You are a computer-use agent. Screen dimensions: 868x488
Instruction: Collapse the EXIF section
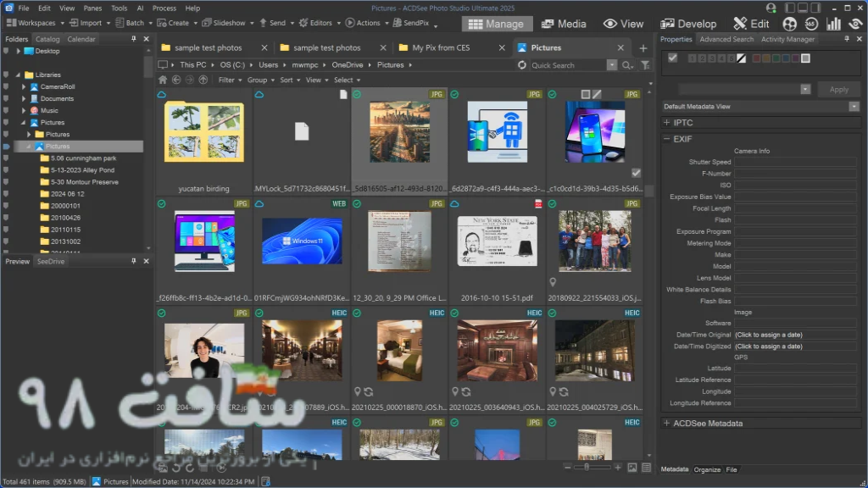pyautogui.click(x=666, y=139)
